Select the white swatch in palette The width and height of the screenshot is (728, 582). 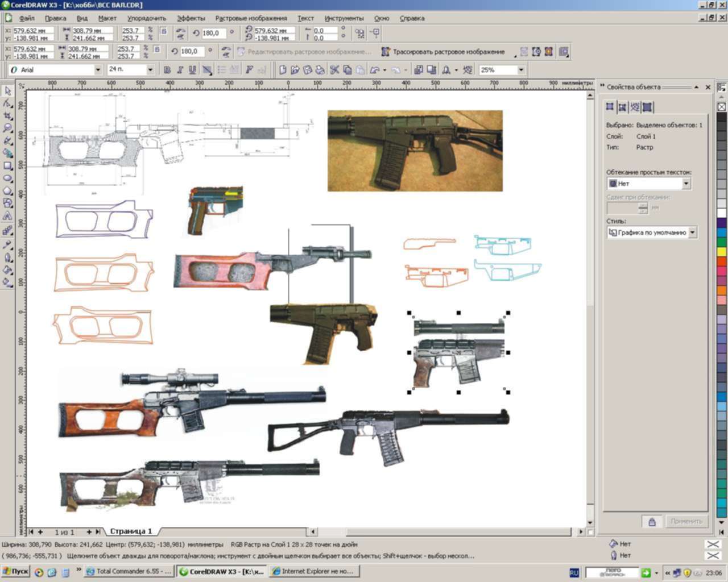click(722, 214)
